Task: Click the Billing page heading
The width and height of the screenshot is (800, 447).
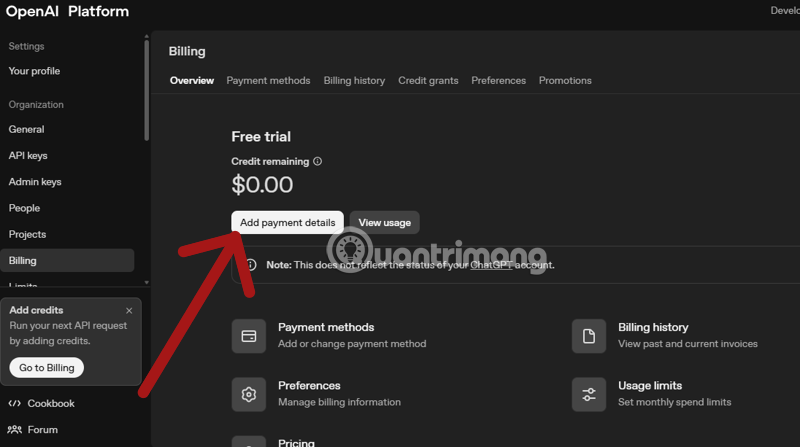Action: [187, 52]
